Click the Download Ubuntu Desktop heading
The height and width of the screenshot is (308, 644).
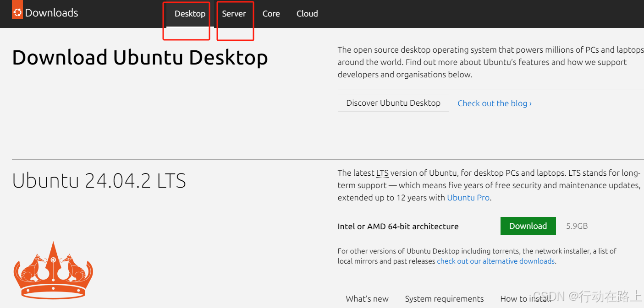pyautogui.click(x=140, y=58)
